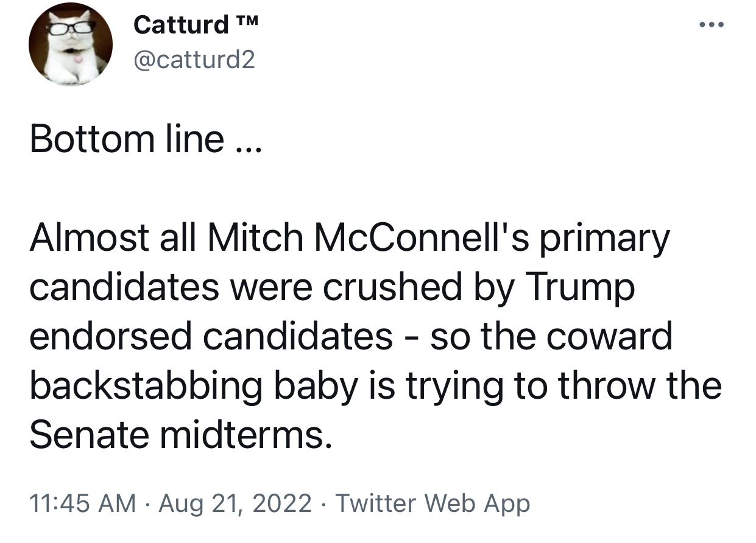The image size is (756, 543).
Task: Click the 11:45 AM timestamp
Action: pos(83,503)
